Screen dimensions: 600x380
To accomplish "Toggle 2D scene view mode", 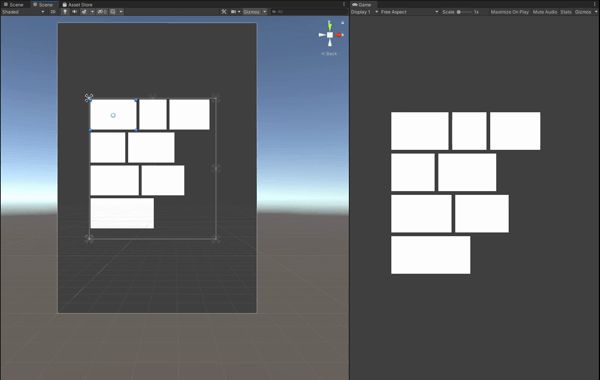I will point(53,12).
